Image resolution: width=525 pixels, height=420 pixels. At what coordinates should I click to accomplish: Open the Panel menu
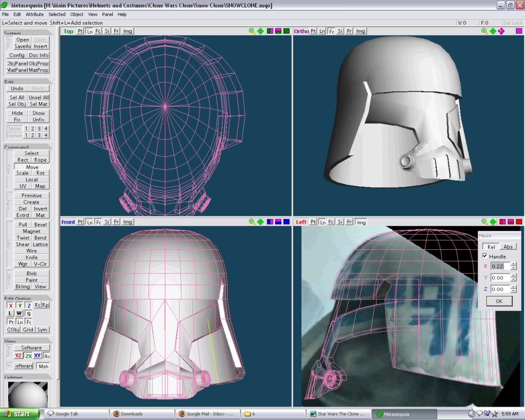coord(108,14)
